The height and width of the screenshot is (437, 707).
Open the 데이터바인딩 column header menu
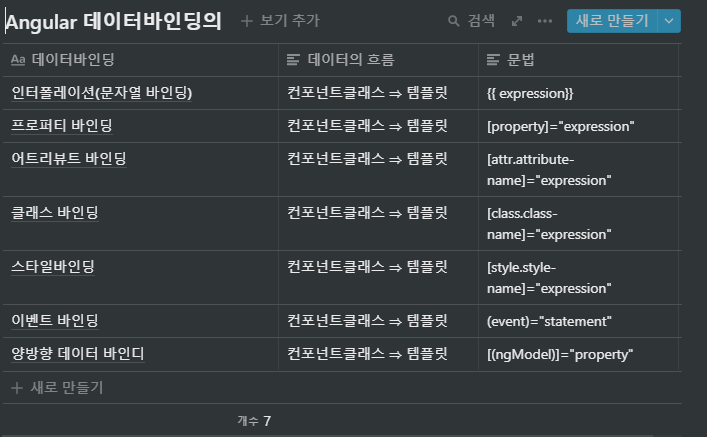tap(141, 60)
